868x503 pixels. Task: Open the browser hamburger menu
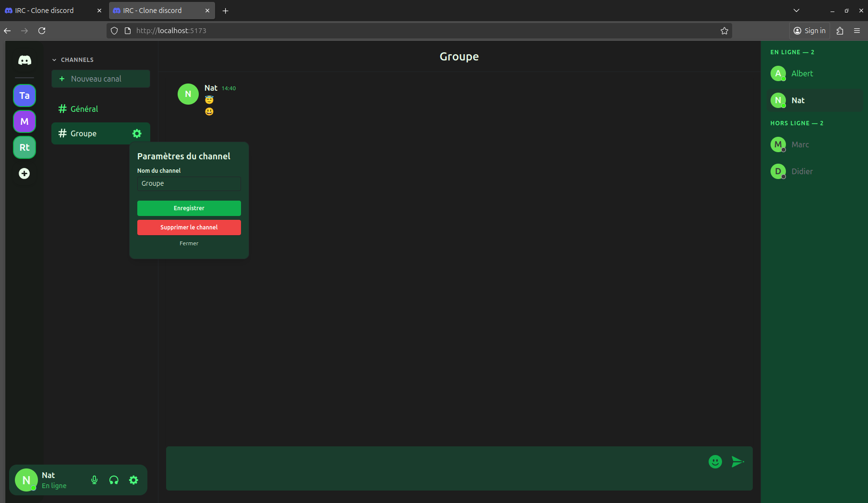click(x=856, y=31)
